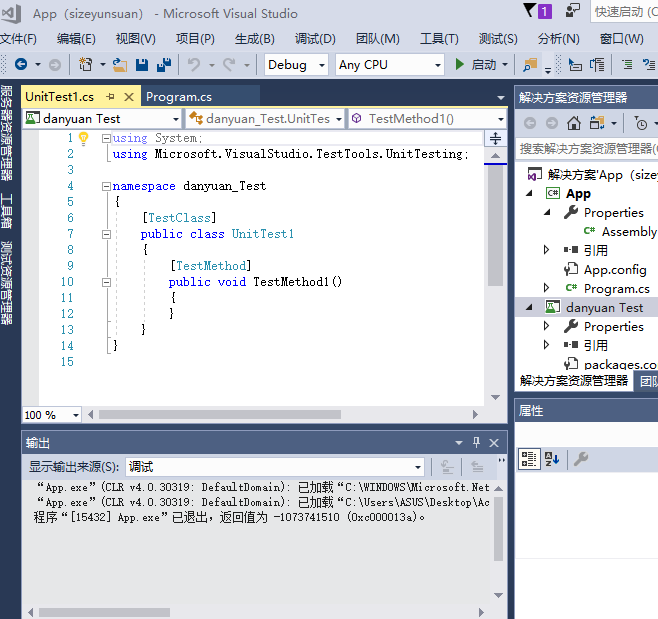
Task: Toggle pin on UnitTest1.cs tab
Action: pyautogui.click(x=110, y=97)
